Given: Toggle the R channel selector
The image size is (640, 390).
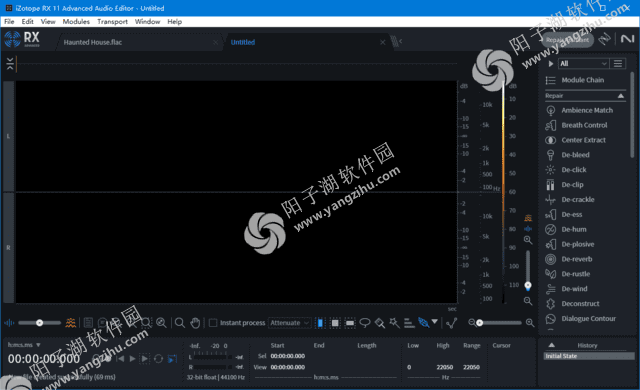Looking at the screenshot, I should (8, 248).
